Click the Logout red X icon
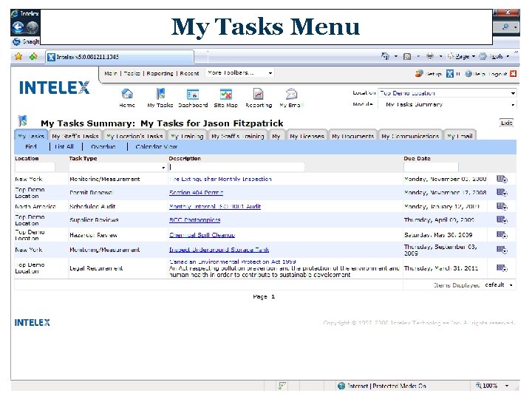Viewport: 532px width, 399px height. pos(513,73)
